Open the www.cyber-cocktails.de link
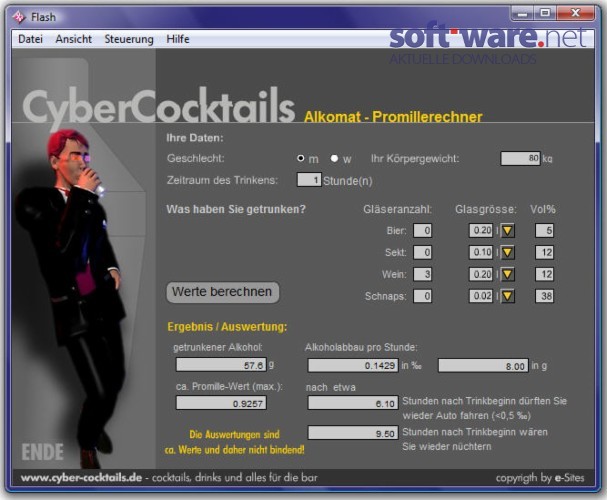This screenshot has width=607, height=500. (x=81, y=478)
